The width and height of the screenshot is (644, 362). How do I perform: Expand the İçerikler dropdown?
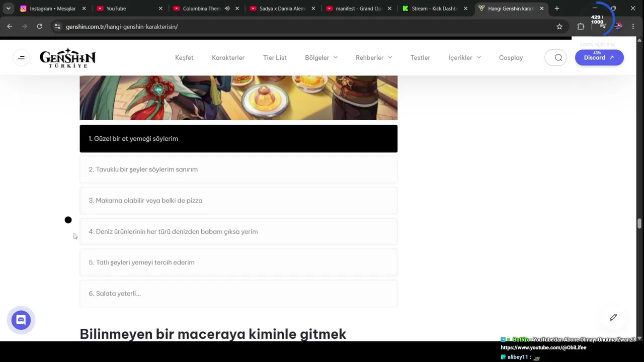464,58
